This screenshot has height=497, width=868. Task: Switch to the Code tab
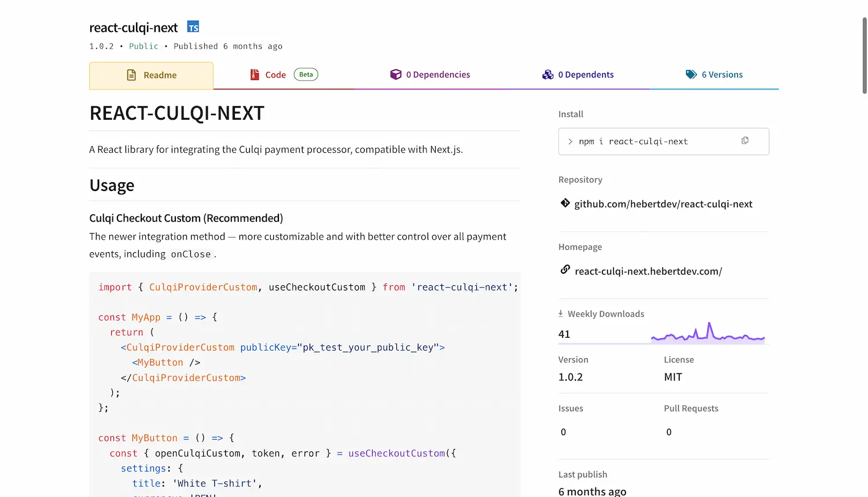tap(284, 75)
